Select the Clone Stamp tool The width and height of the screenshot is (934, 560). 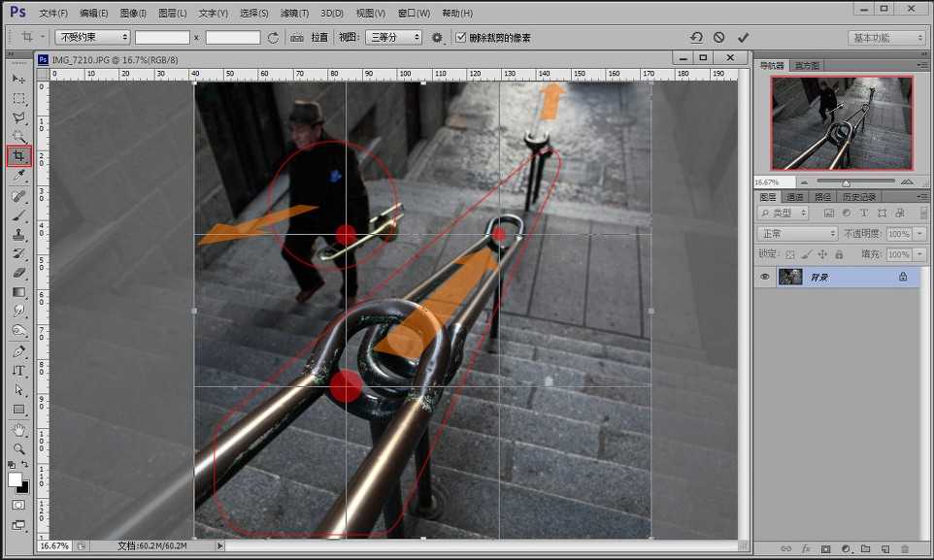[18, 234]
